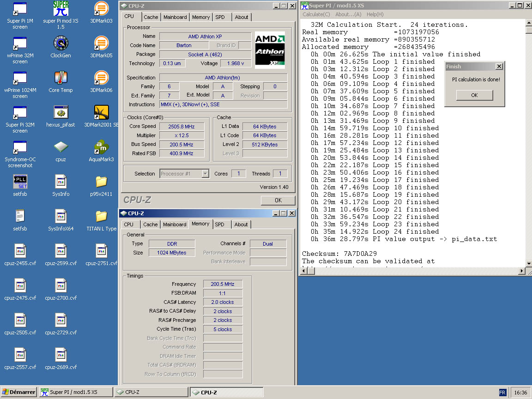Click the Checksum: 7A7D0A29 line
The image size is (532, 399).
pos(339,254)
